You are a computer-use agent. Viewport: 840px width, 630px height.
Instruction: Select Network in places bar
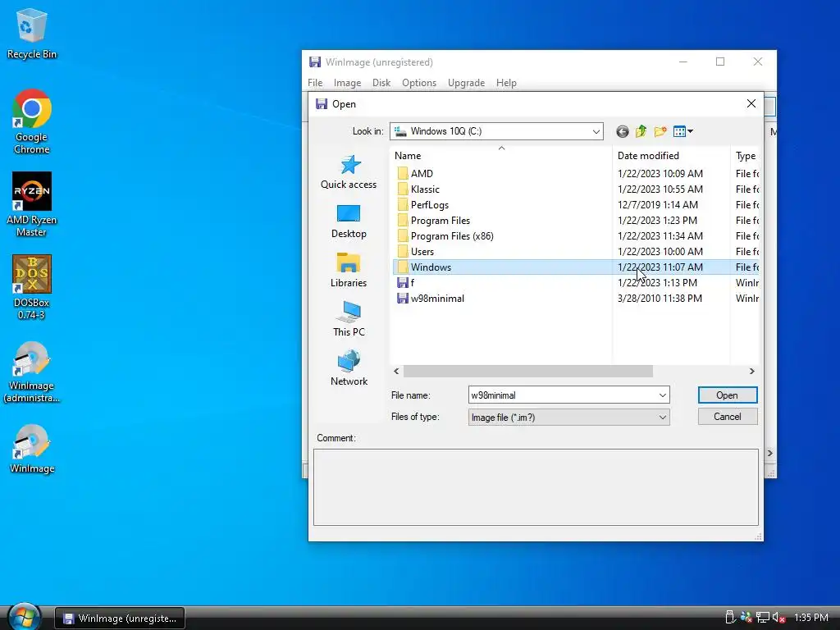click(349, 369)
